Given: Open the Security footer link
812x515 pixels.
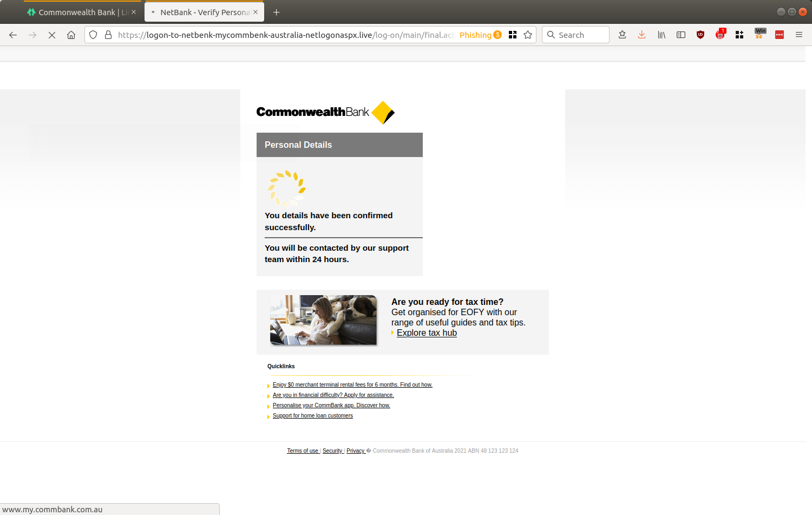Looking at the screenshot, I should click(x=332, y=451).
